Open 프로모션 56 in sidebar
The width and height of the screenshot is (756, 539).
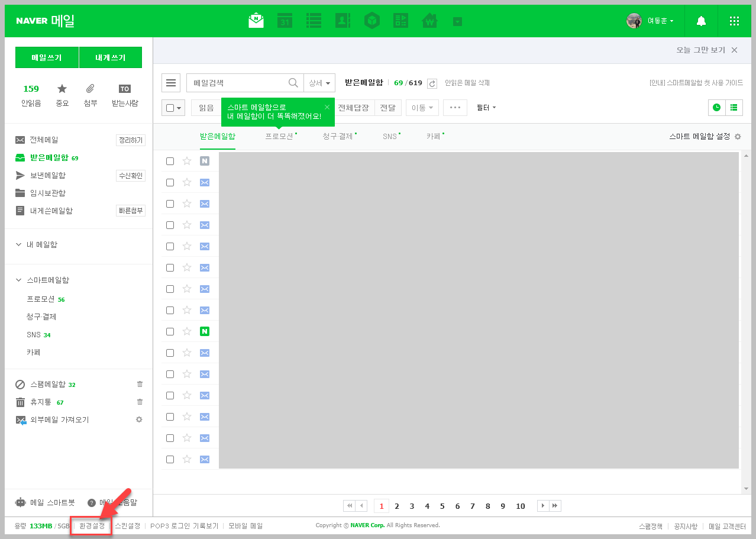tap(46, 299)
